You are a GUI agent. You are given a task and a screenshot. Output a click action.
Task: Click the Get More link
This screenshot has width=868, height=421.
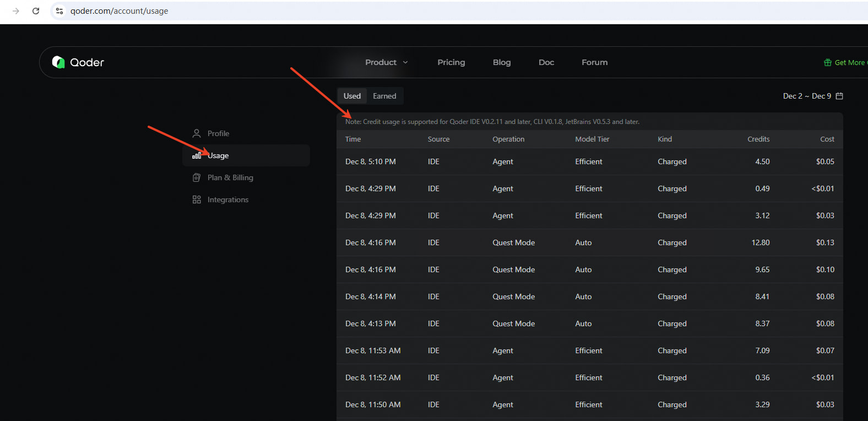point(850,63)
